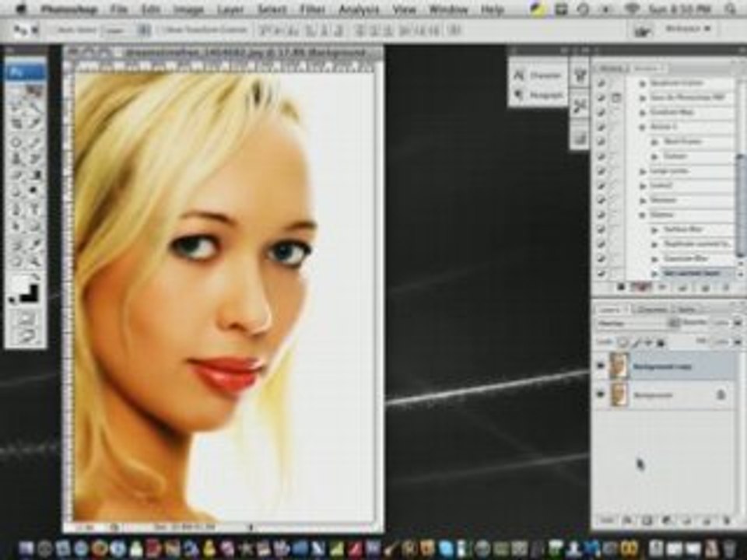Open the Character panel button
This screenshot has width=747, height=560.
538,75
